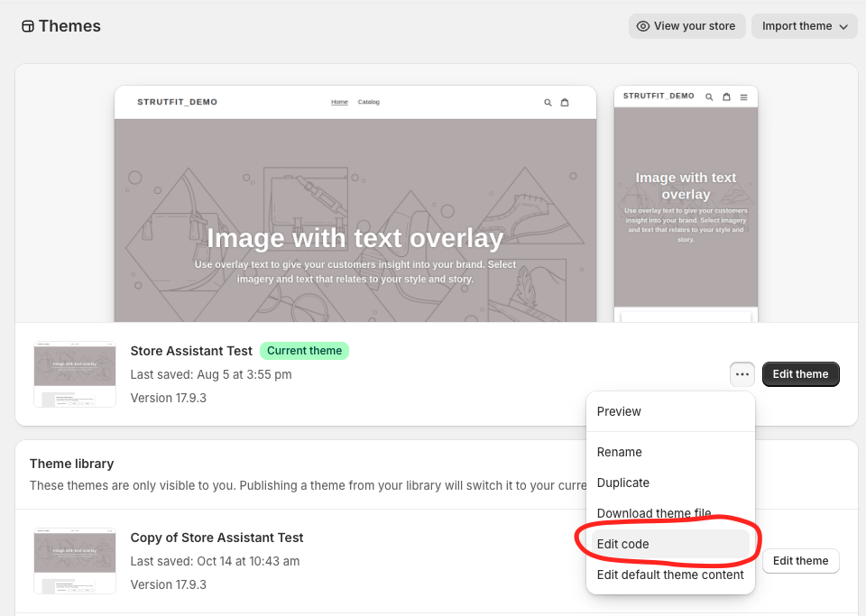Click Edit theme for Copy of Store Assistant Test

[x=800, y=561]
